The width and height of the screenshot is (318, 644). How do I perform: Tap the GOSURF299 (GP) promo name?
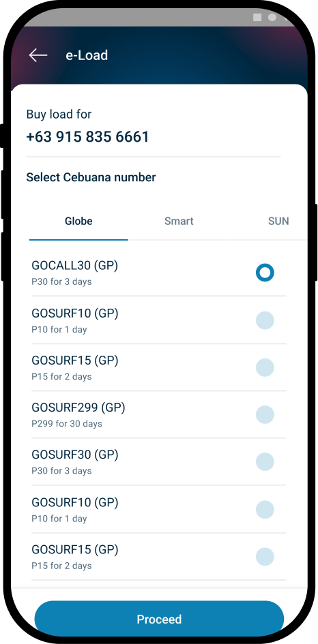coord(78,408)
